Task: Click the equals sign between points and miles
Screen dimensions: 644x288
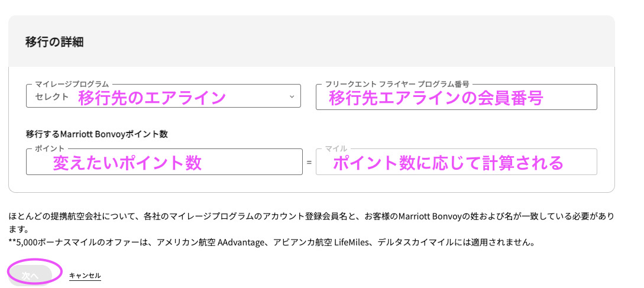Action: (309, 163)
